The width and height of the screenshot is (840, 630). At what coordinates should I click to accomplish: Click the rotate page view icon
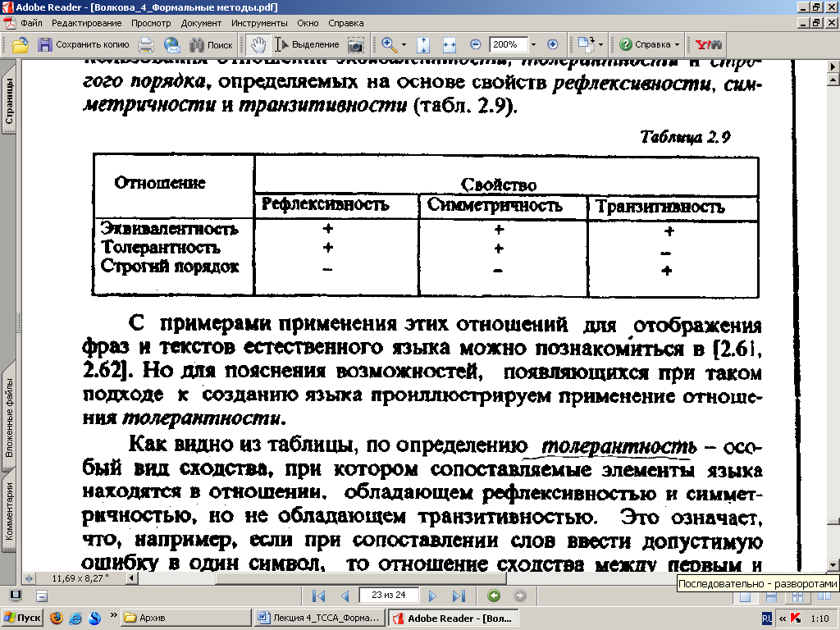pyautogui.click(x=587, y=44)
